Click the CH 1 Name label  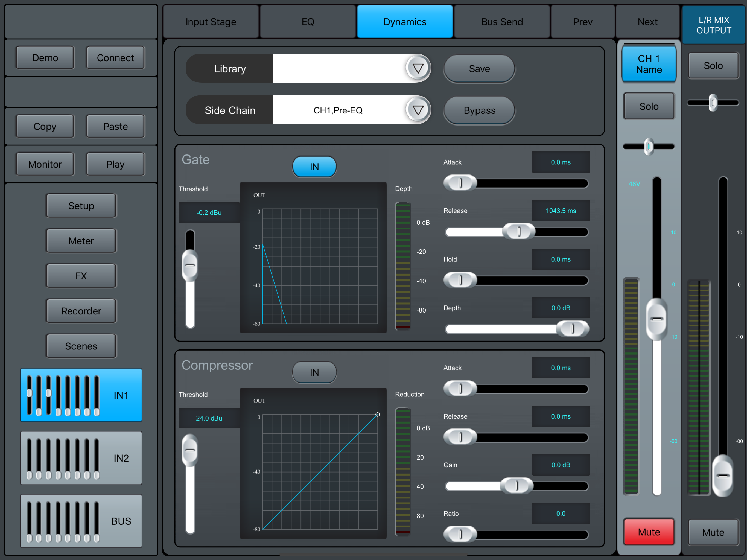648,64
